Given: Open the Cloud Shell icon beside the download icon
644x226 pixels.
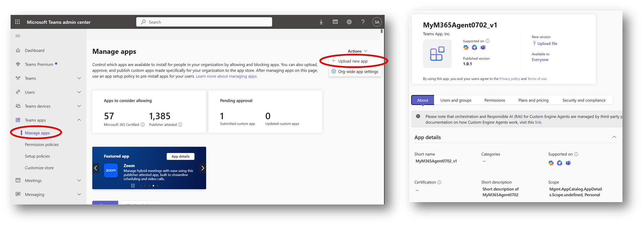Looking at the screenshot, I should point(335,22).
